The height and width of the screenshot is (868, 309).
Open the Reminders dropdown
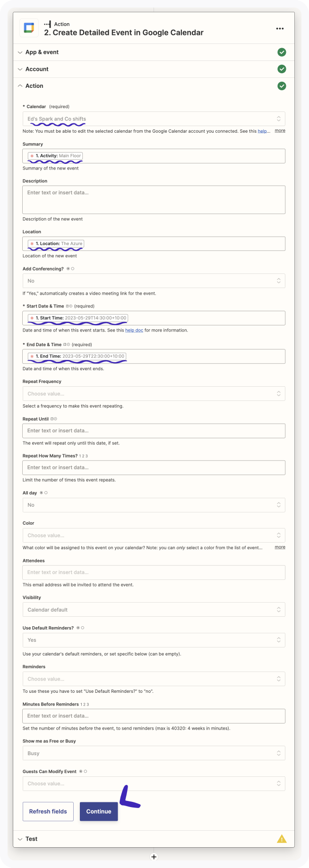(x=154, y=679)
